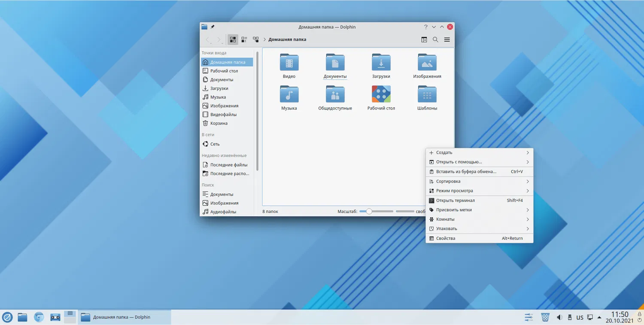Open the Рабочий стол folder icon
The height and width of the screenshot is (325, 644).
381,94
